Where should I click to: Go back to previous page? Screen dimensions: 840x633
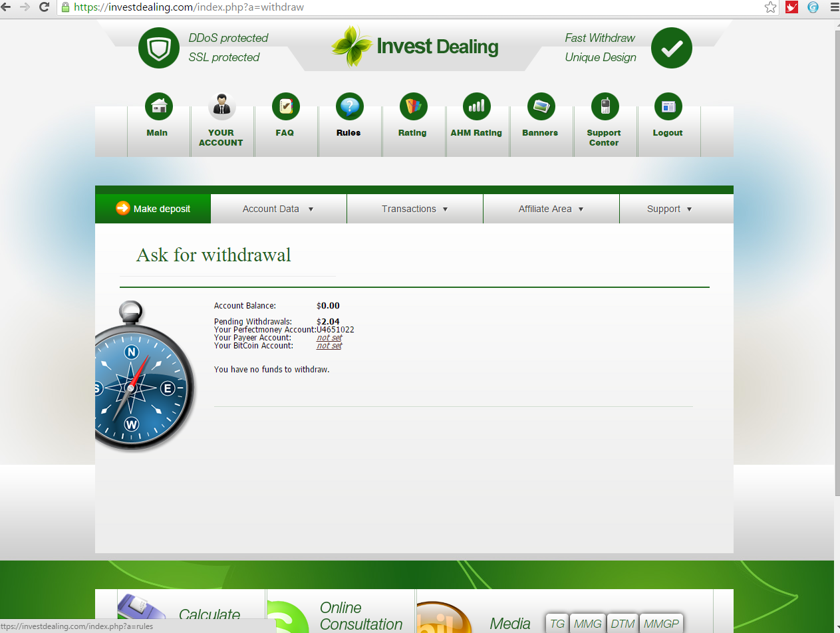6,7
